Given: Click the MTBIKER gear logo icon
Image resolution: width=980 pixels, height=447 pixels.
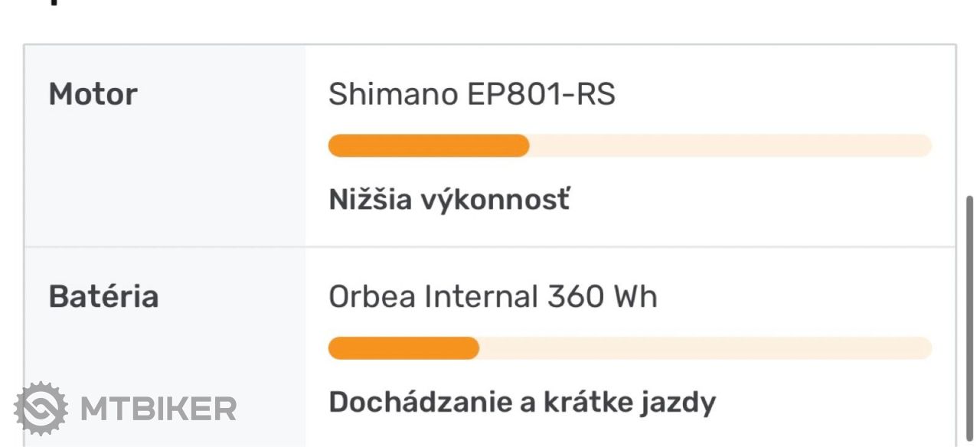Looking at the screenshot, I should pos(41,409).
